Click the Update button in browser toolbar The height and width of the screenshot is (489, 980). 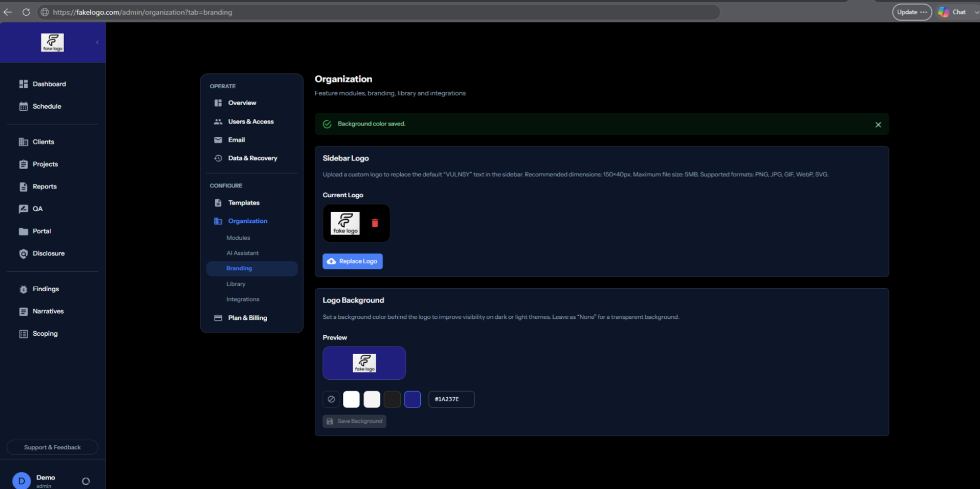[x=912, y=12]
